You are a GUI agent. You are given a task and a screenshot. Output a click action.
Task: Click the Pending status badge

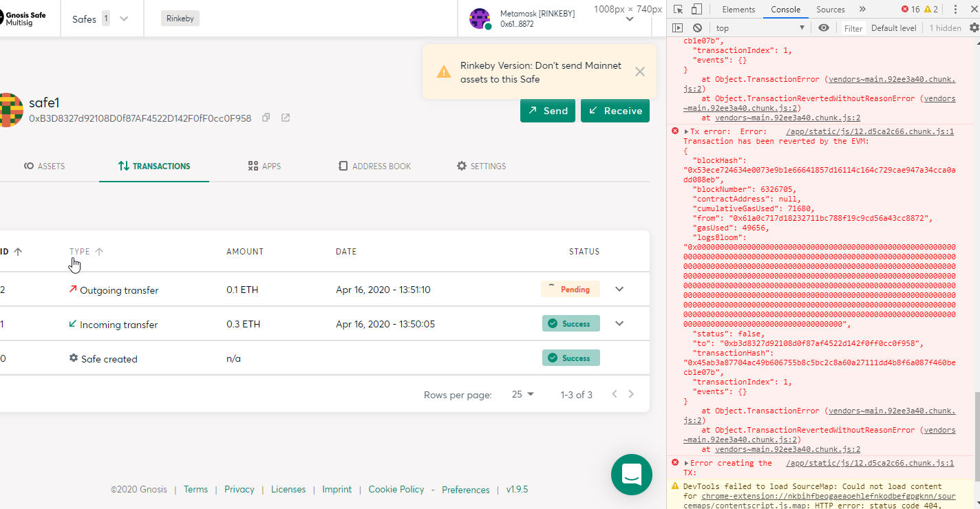point(571,290)
